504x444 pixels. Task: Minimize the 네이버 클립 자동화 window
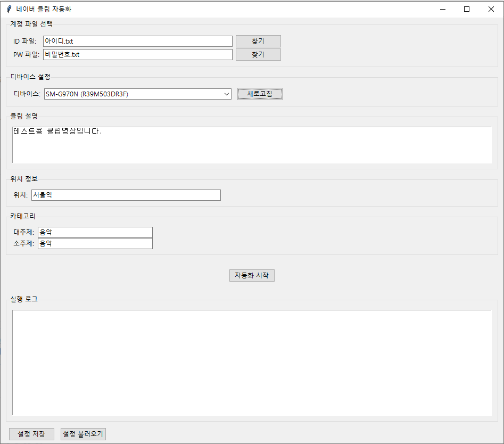[442, 9]
